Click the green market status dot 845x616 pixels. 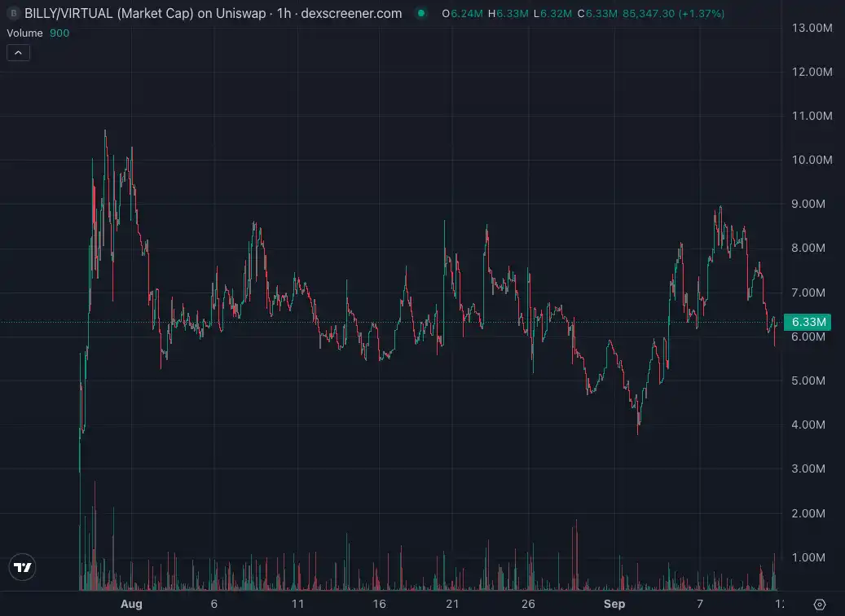(x=420, y=14)
